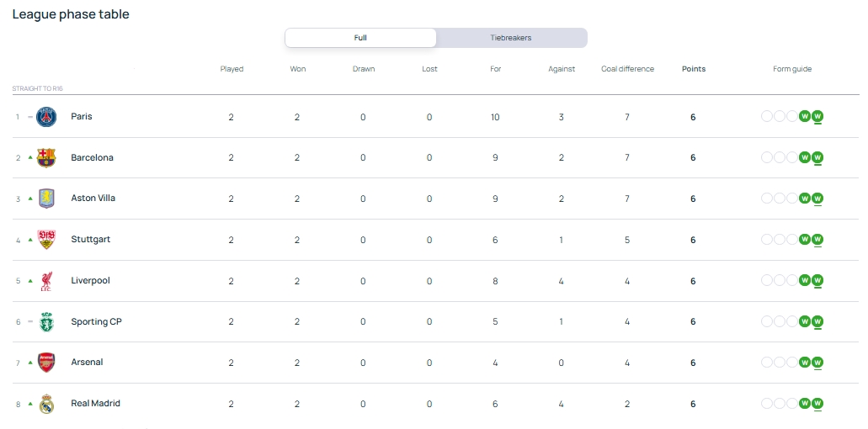Click Real Madrid's goal difference value 2

627,404
